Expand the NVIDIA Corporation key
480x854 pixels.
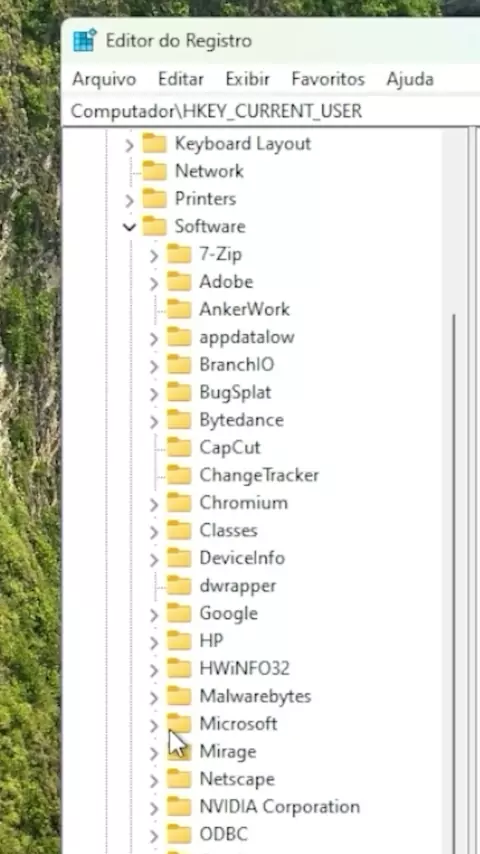pos(154,808)
